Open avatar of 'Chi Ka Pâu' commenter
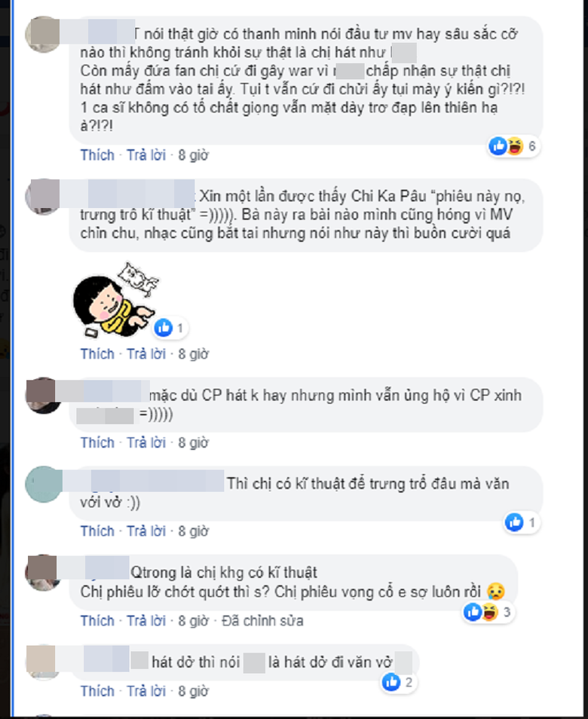The height and width of the screenshot is (719, 588). pyautogui.click(x=43, y=197)
